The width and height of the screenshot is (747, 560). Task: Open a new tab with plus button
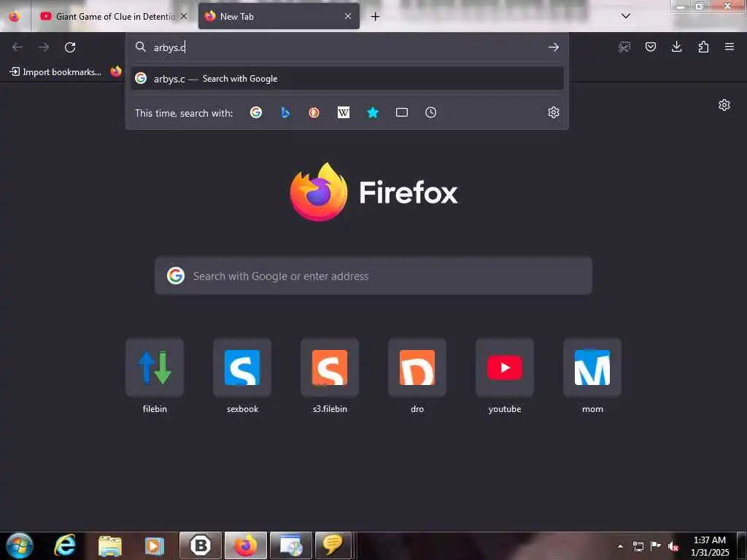click(376, 17)
